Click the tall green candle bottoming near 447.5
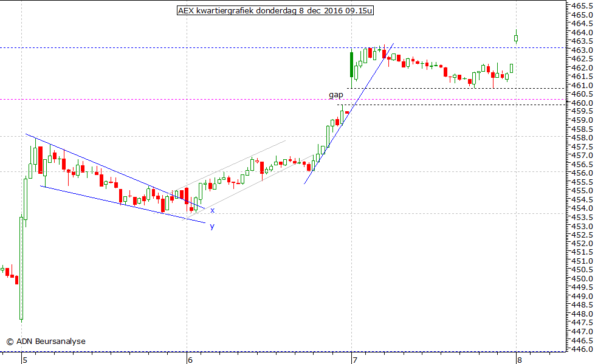The width and height of the screenshot is (595, 364). [x=21, y=268]
